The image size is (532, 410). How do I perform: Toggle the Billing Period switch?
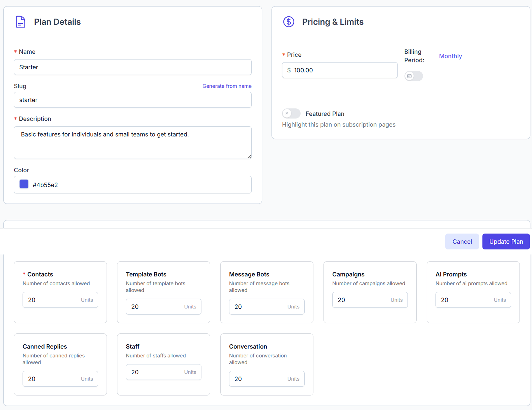click(413, 76)
